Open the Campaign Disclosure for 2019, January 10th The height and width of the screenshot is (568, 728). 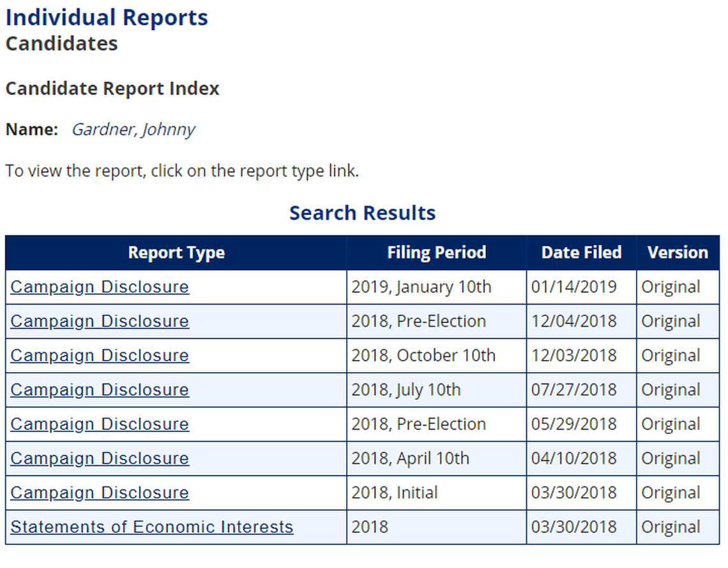99,287
